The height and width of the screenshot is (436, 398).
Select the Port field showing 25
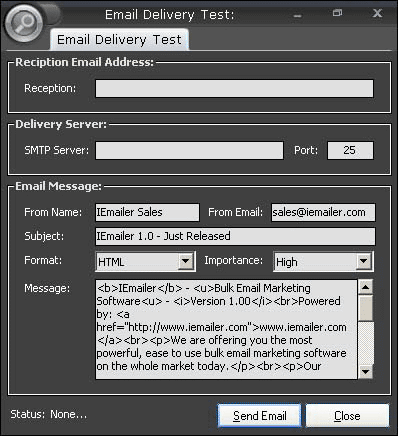pyautogui.click(x=350, y=150)
